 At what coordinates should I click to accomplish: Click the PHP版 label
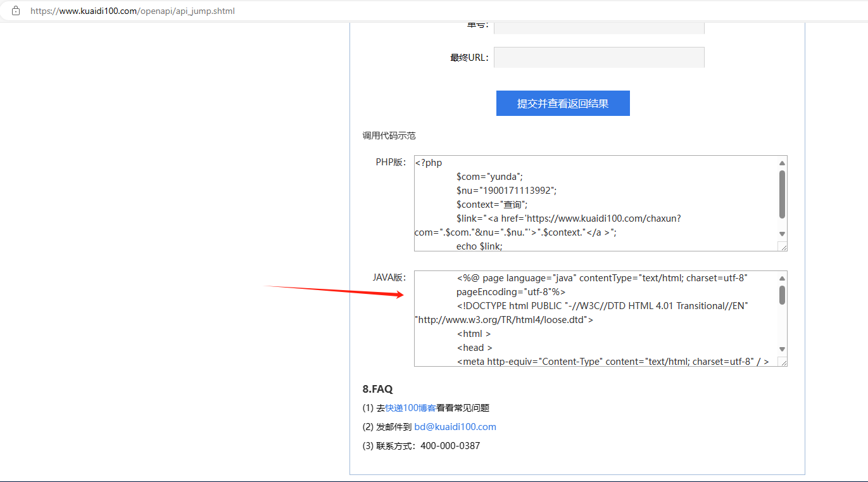(x=390, y=162)
